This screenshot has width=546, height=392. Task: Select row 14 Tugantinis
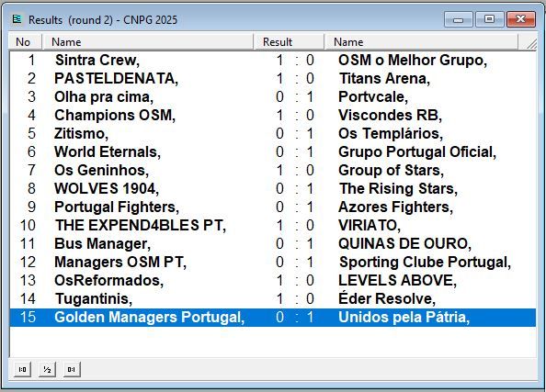click(x=273, y=298)
